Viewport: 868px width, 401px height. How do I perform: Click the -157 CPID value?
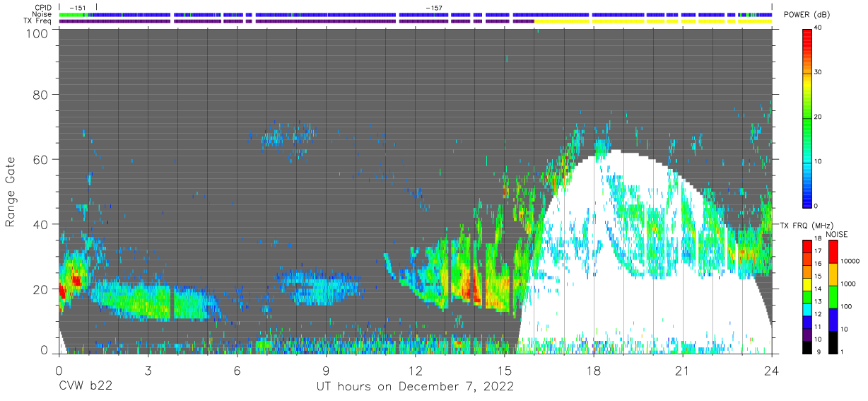pos(433,8)
